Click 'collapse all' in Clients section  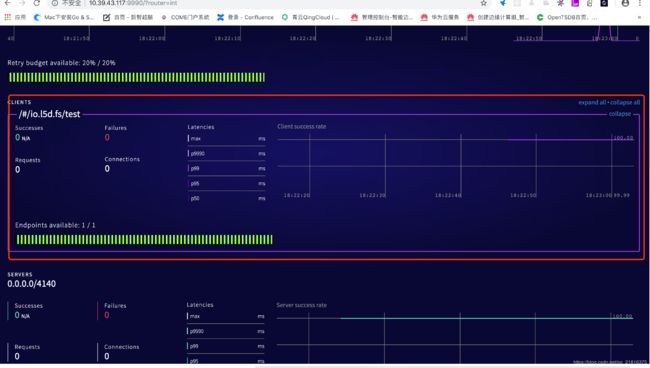tap(625, 102)
